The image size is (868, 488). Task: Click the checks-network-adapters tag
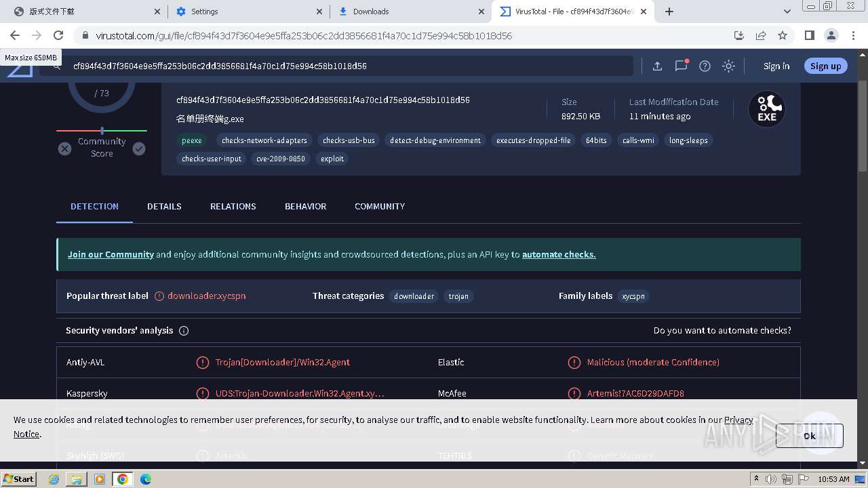(x=264, y=140)
